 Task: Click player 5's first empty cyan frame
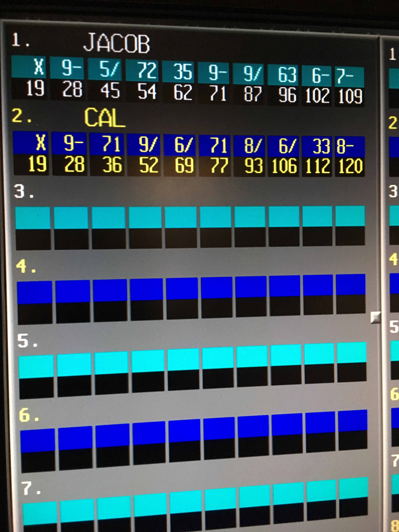pos(36,367)
